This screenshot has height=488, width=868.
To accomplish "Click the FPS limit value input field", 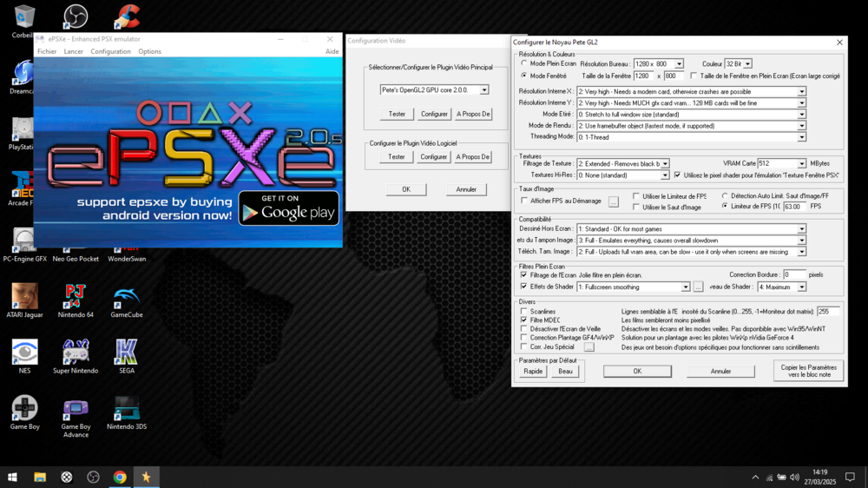I will 793,207.
